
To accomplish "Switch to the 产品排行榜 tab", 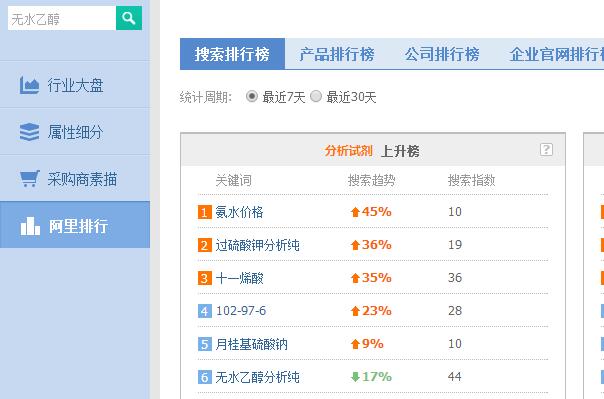I will point(337,54).
